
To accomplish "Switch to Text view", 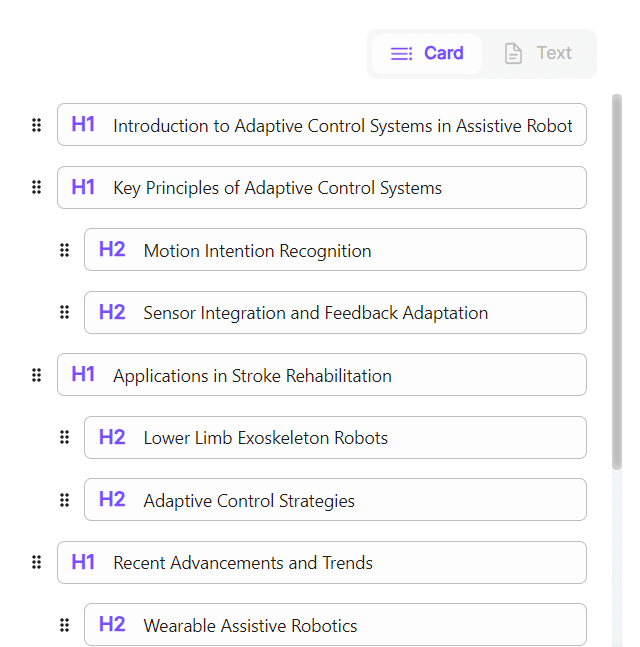I will [538, 54].
